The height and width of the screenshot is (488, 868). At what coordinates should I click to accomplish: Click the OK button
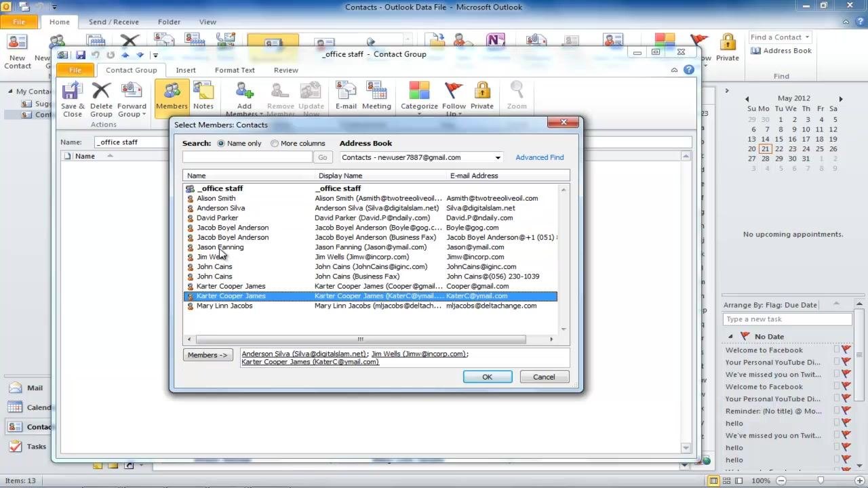point(488,377)
